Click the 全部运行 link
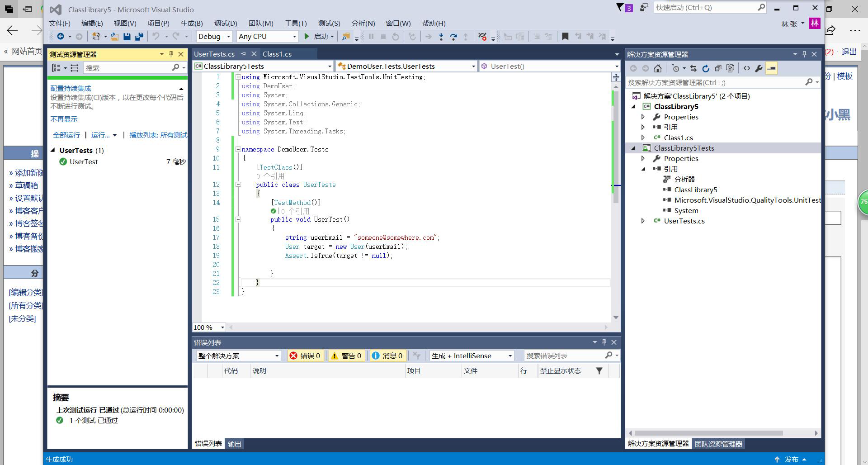The width and height of the screenshot is (868, 465). (66, 135)
